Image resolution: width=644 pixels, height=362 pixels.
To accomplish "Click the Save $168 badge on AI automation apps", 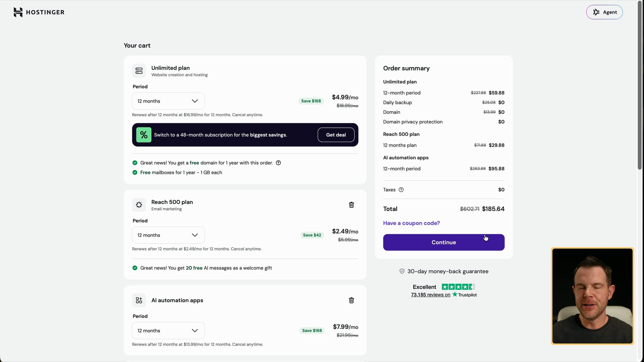I will (312, 330).
